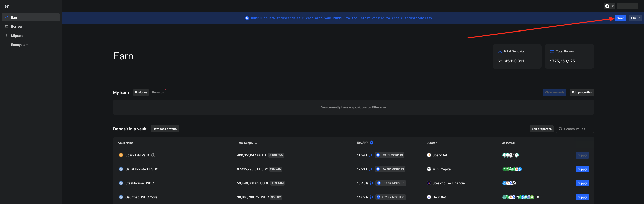Click MORPHO reward badge in Usual Boosted row

(x=390, y=169)
